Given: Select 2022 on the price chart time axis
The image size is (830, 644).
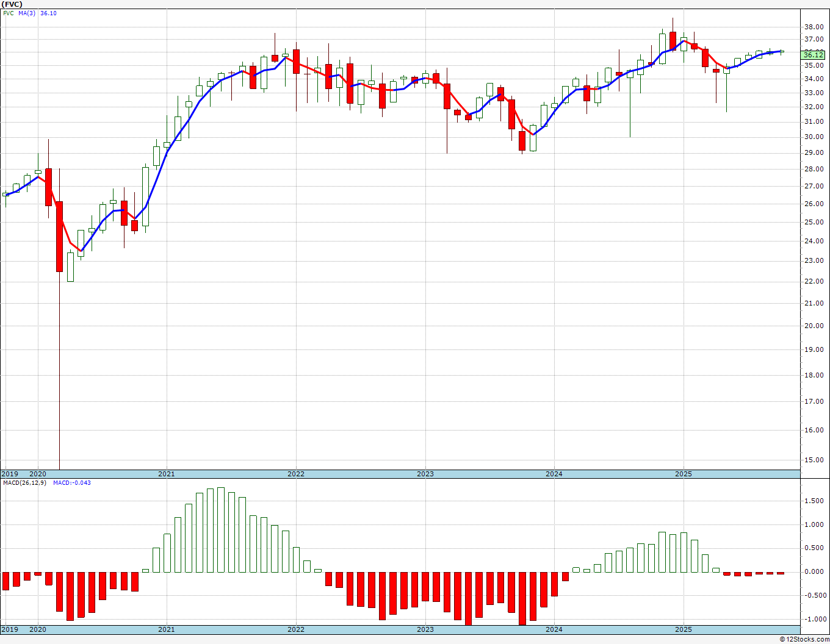Looking at the screenshot, I should coord(296,474).
